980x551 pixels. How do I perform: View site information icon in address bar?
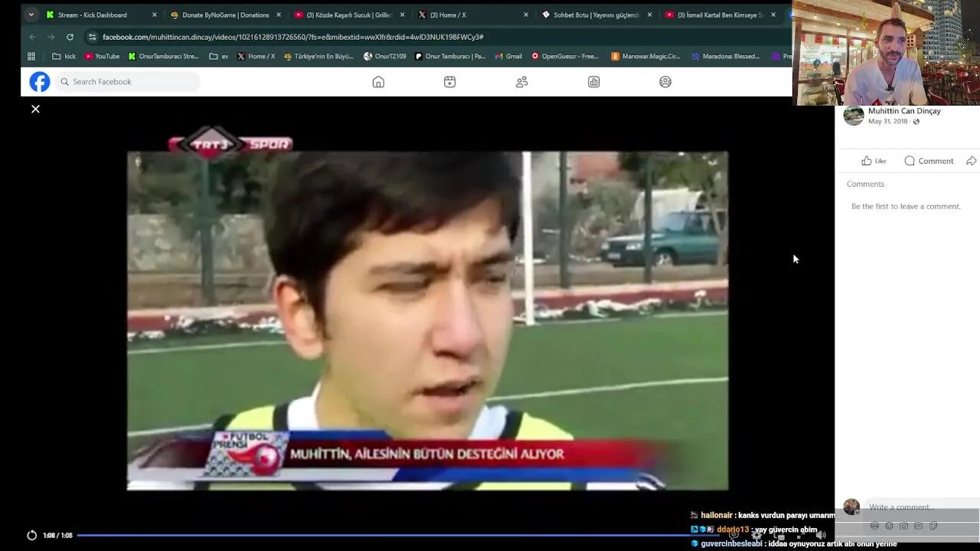point(92,37)
